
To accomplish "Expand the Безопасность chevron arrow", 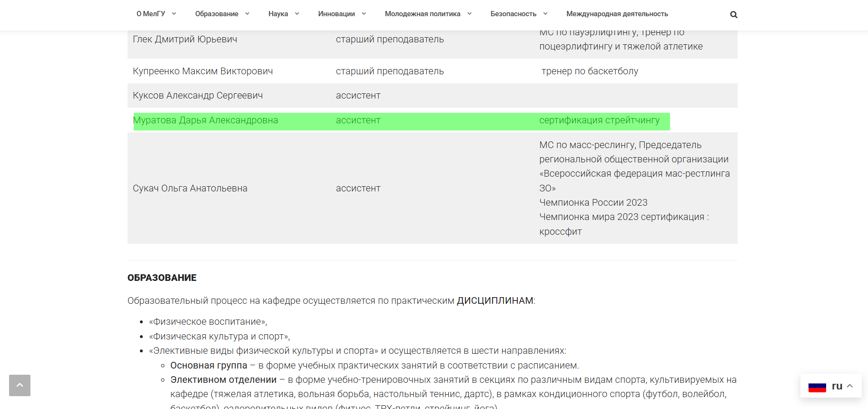I will [545, 14].
